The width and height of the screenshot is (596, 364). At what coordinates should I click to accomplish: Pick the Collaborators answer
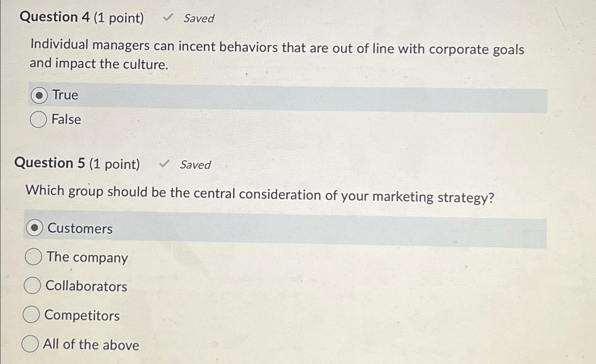pyautogui.click(x=33, y=286)
